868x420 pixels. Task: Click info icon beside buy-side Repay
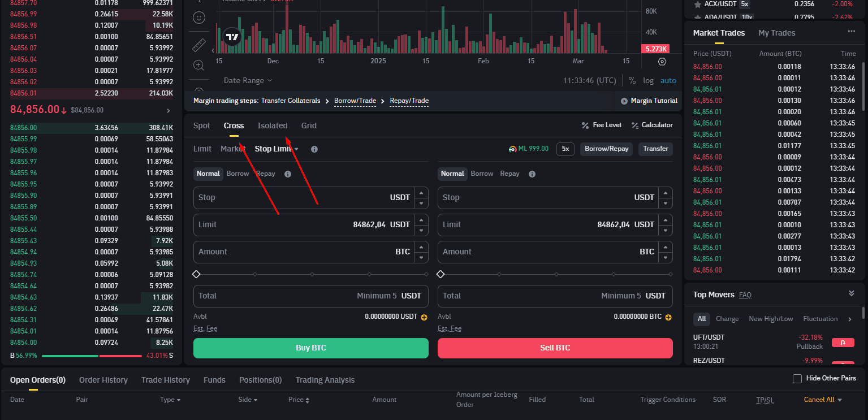[x=288, y=174]
